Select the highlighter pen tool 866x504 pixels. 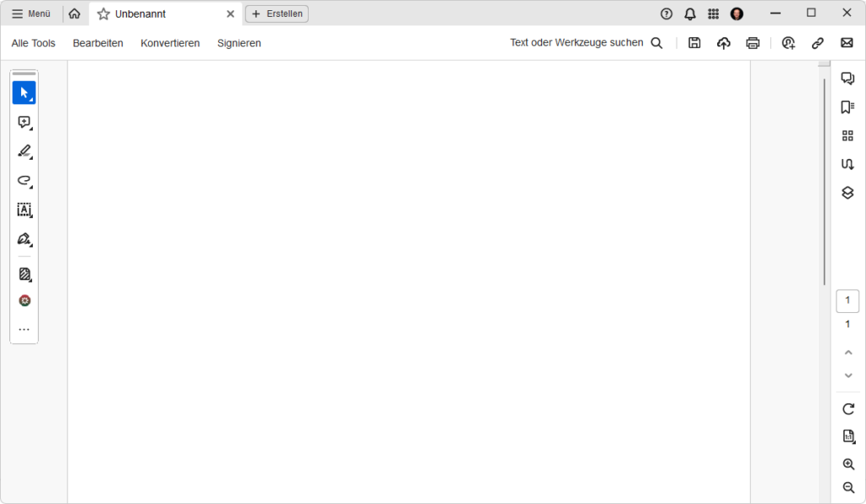pos(24,151)
